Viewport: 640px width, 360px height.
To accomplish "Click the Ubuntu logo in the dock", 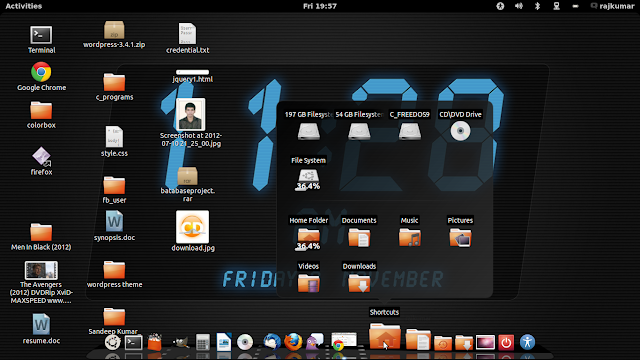I will click(x=113, y=342).
